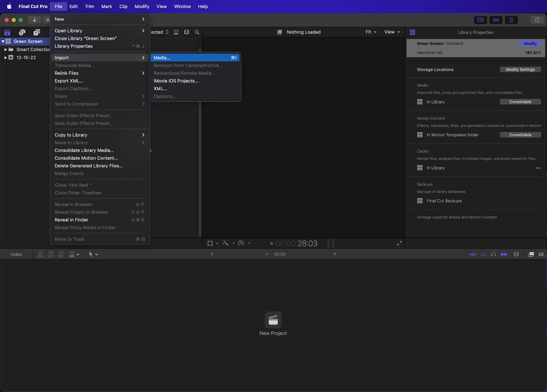Go forward in timeline history
Image resolution: width=547 pixels, height=392 pixels.
pyautogui.click(x=335, y=254)
